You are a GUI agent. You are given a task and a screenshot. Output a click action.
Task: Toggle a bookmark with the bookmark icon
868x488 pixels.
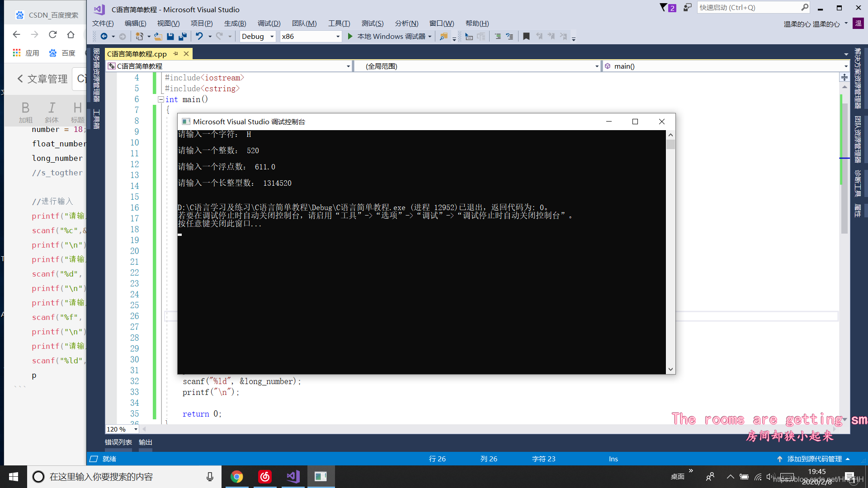(526, 36)
